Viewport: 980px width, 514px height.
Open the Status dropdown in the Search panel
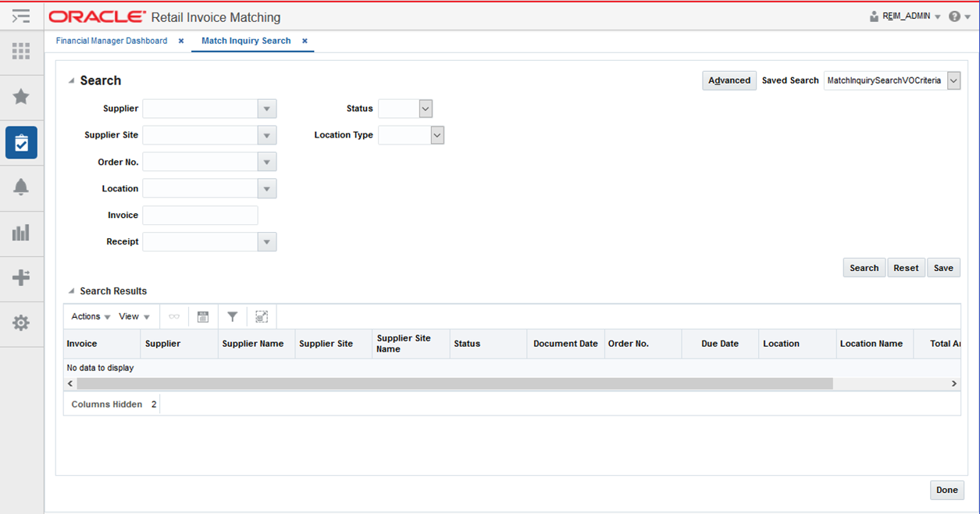(x=426, y=109)
